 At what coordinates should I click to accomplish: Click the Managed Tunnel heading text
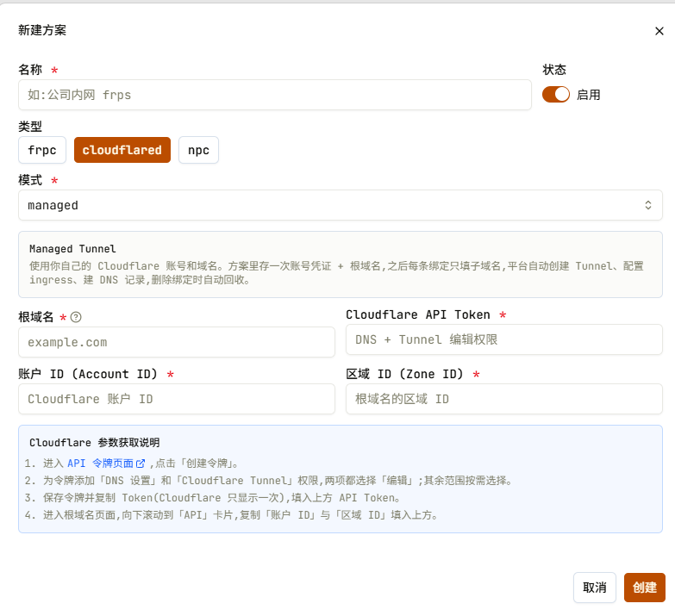(72, 249)
